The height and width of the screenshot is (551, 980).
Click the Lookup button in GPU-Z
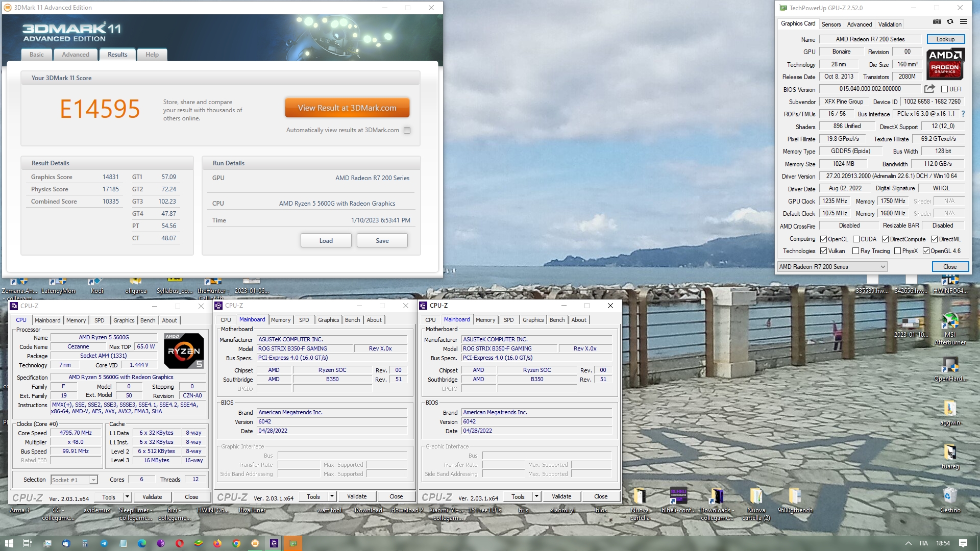pos(945,39)
